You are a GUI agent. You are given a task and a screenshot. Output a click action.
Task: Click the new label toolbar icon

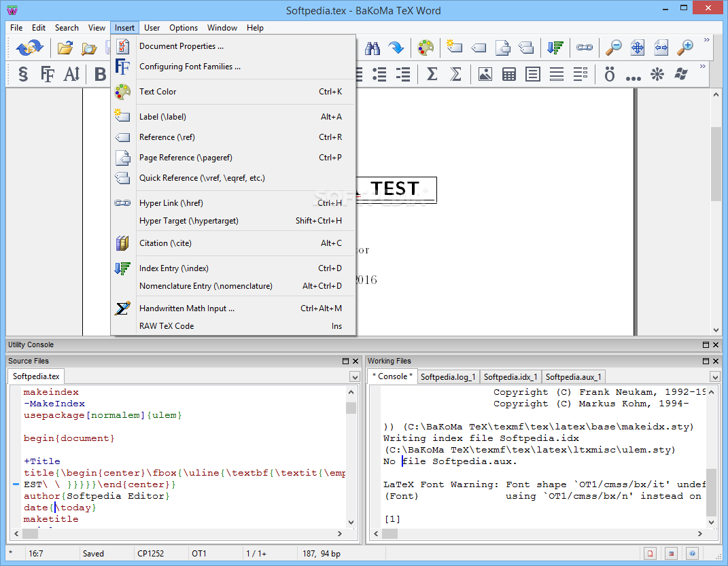click(454, 47)
